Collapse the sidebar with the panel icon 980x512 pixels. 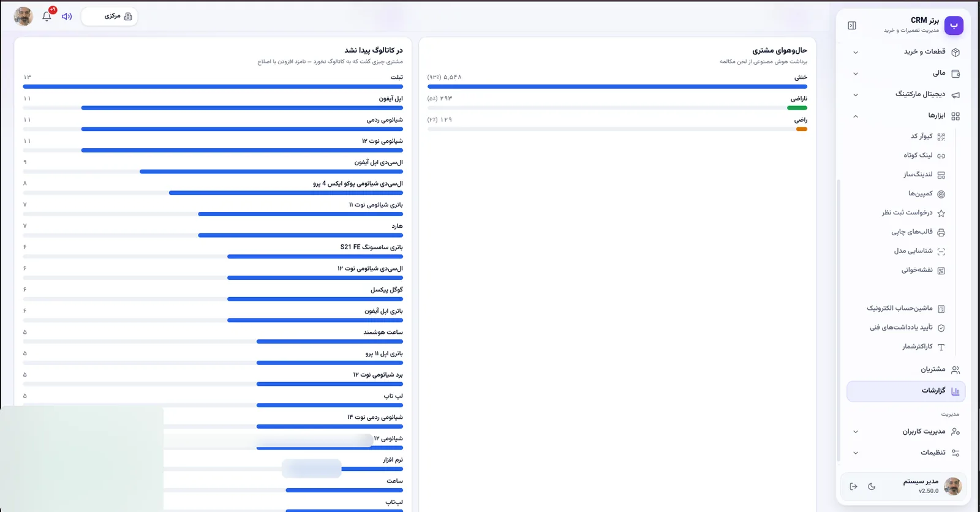click(x=852, y=25)
